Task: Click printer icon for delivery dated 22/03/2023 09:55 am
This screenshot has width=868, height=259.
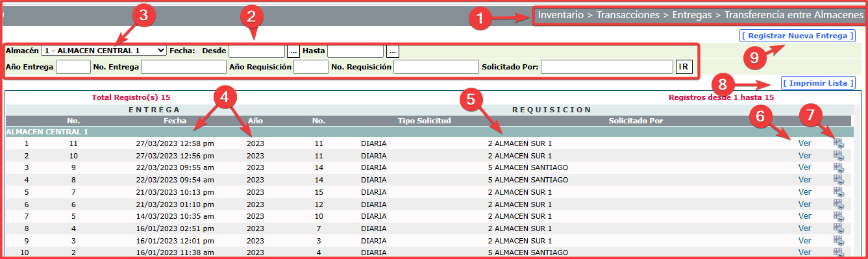Action: pos(838,167)
